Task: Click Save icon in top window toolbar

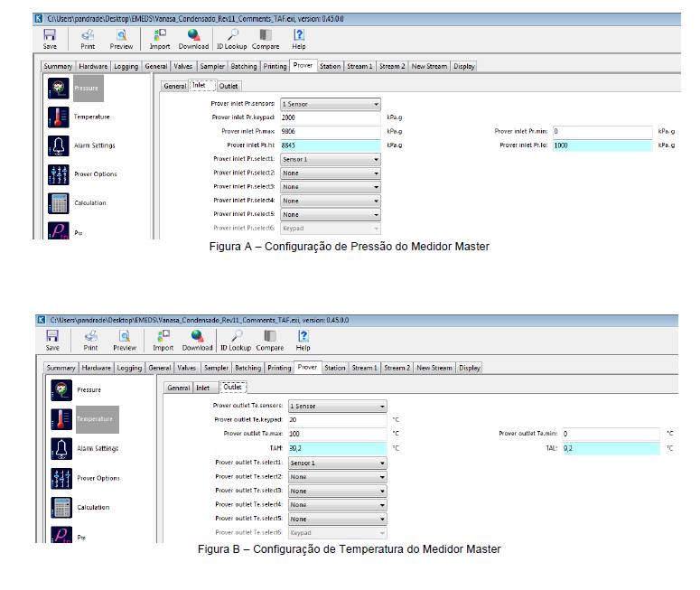Action: [50, 35]
